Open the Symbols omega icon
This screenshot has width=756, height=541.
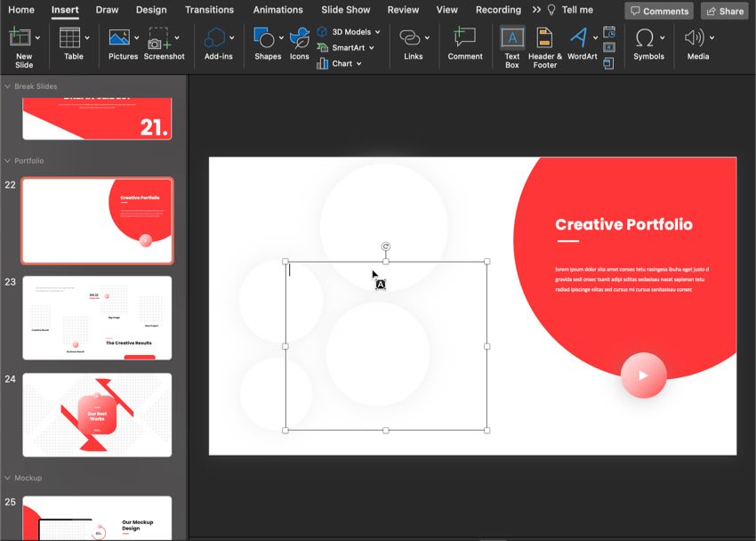(645, 37)
